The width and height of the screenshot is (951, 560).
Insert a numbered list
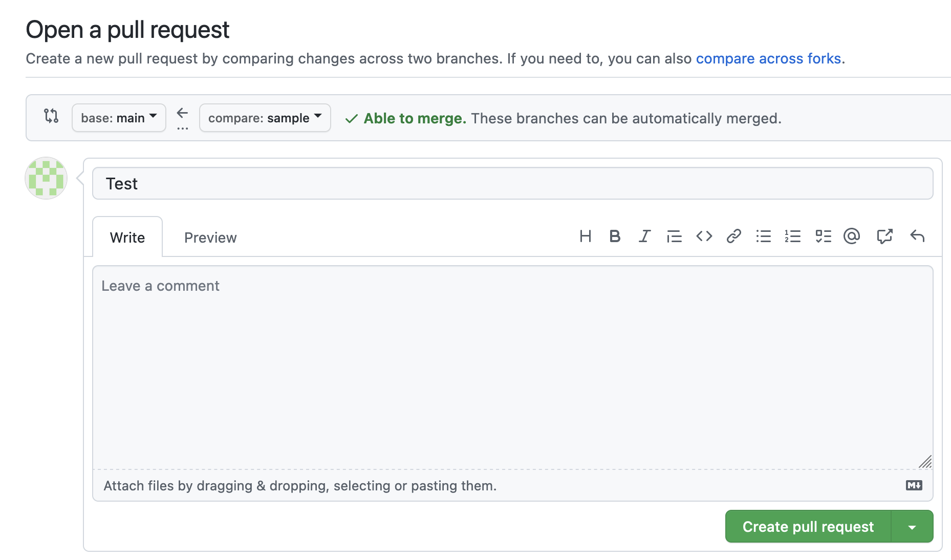pyautogui.click(x=793, y=236)
